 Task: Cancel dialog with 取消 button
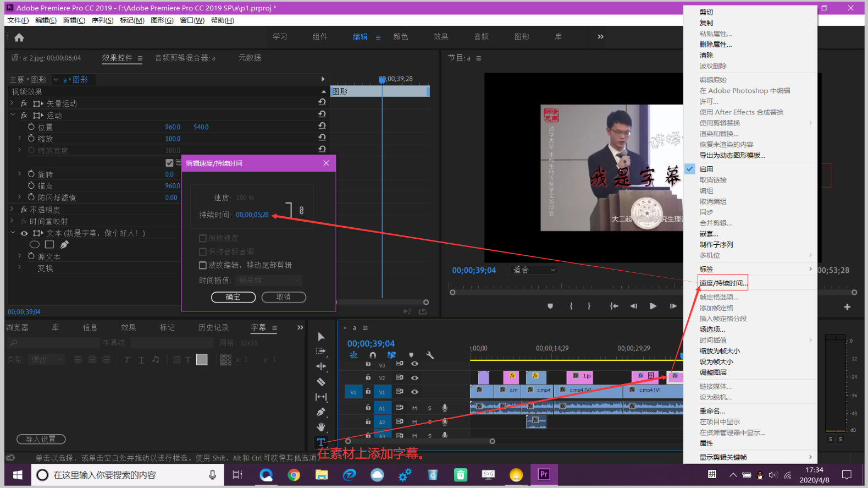(284, 297)
